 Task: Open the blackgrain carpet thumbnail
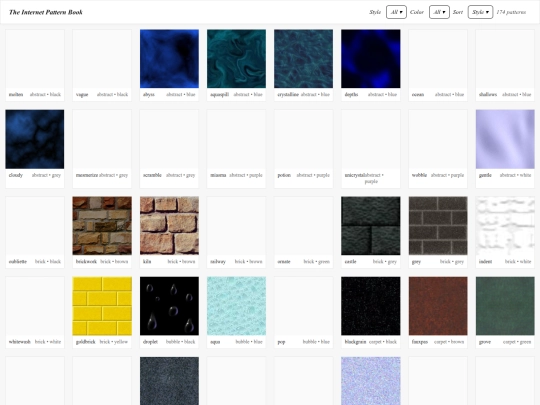(x=371, y=306)
